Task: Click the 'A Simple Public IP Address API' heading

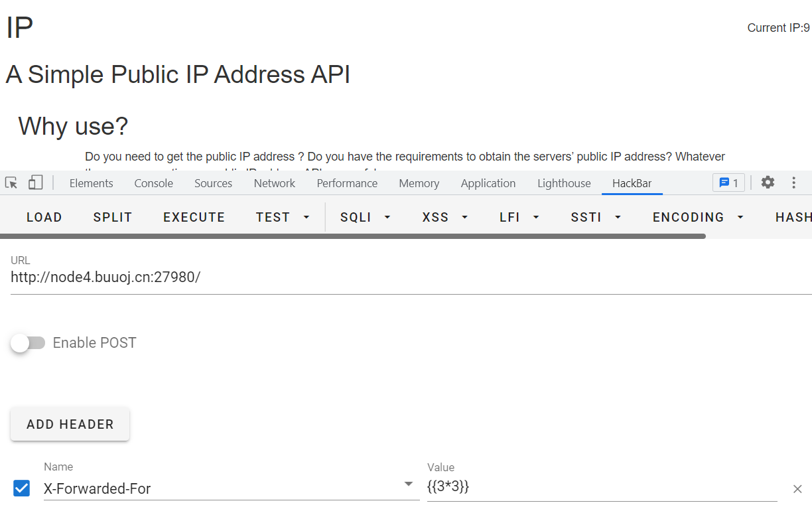Action: (x=178, y=74)
